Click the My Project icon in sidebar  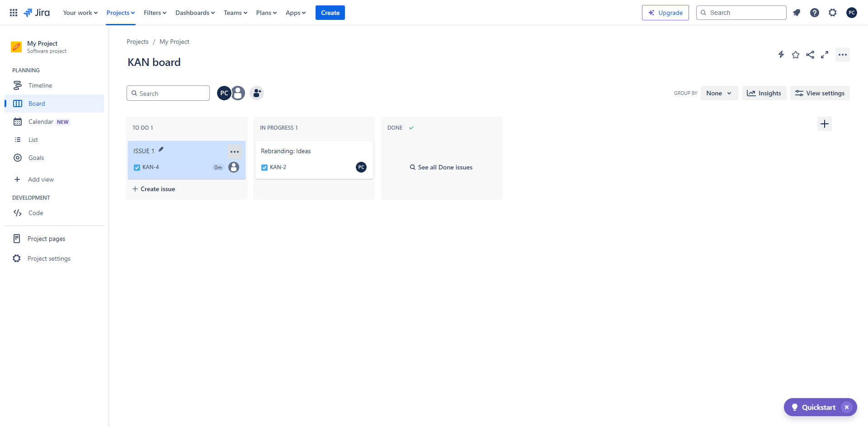16,47
